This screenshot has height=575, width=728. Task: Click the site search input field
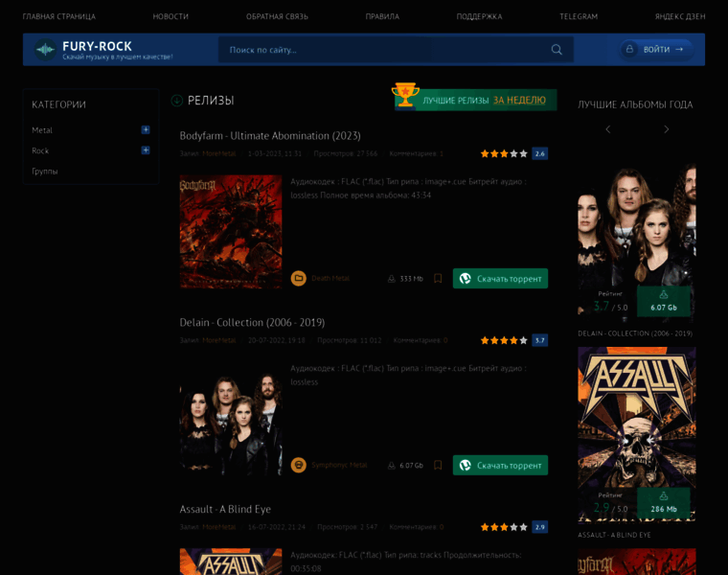pos(396,50)
